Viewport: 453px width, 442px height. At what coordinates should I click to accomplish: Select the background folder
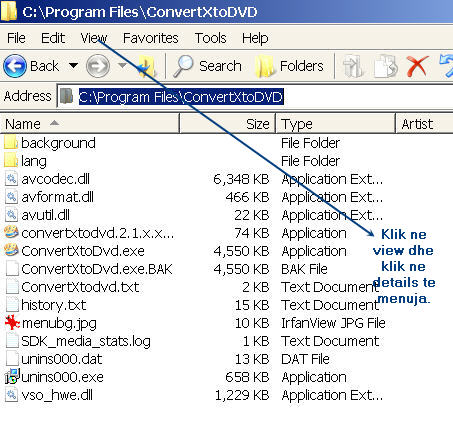point(50,143)
